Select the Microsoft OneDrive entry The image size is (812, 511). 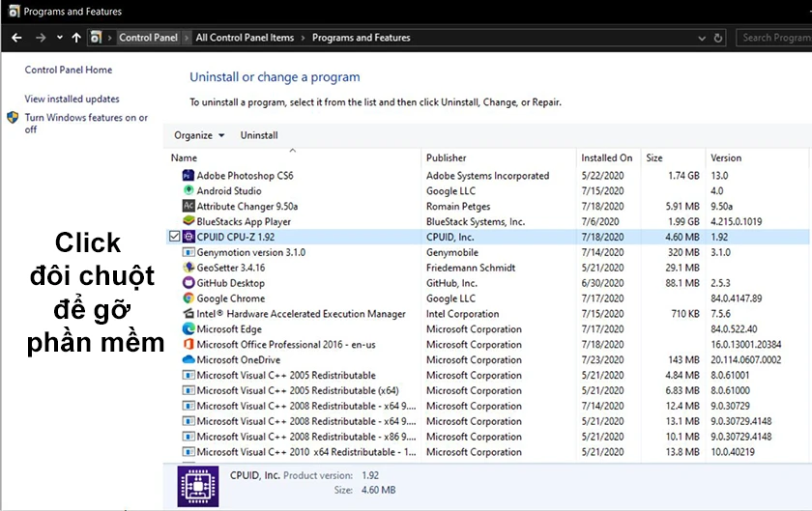(238, 359)
